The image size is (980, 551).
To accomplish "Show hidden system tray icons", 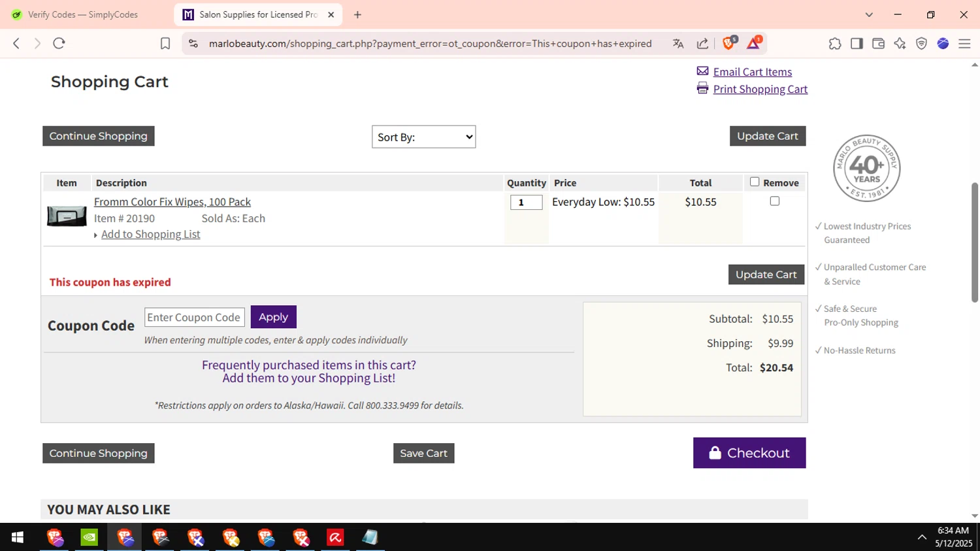I will pos(922,537).
